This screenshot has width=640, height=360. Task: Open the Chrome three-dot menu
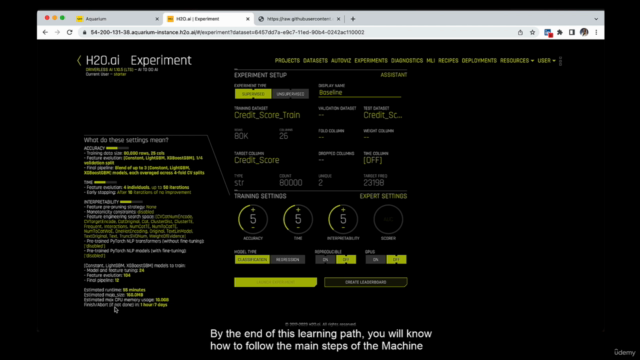pyautogui.click(x=596, y=32)
